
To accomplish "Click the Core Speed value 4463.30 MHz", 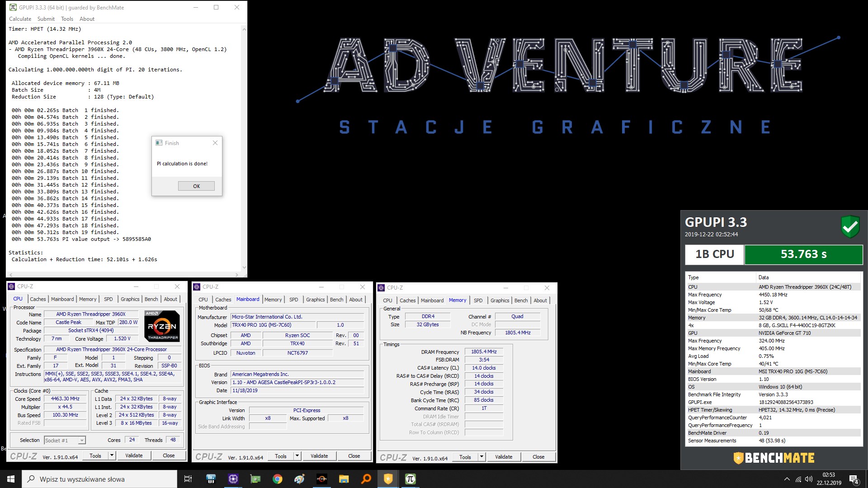I will [65, 399].
